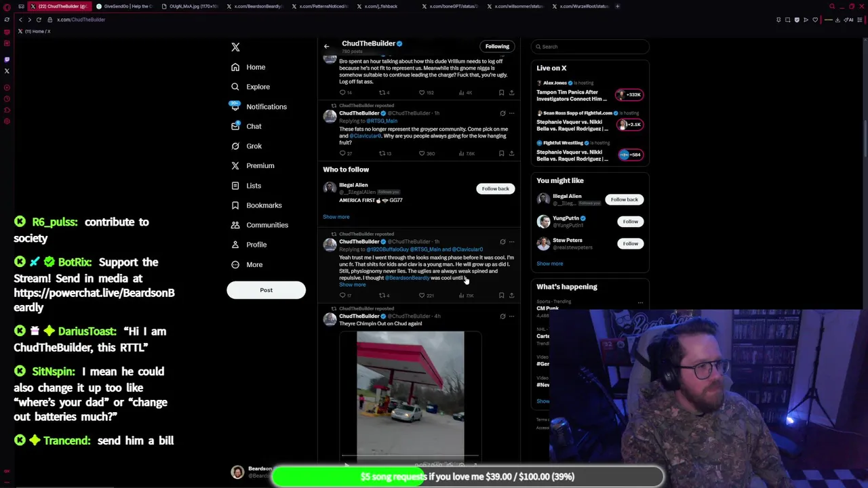Viewport: 868px width, 488px height.
Task: Share the post with 221 likes
Action: pyautogui.click(x=511, y=296)
